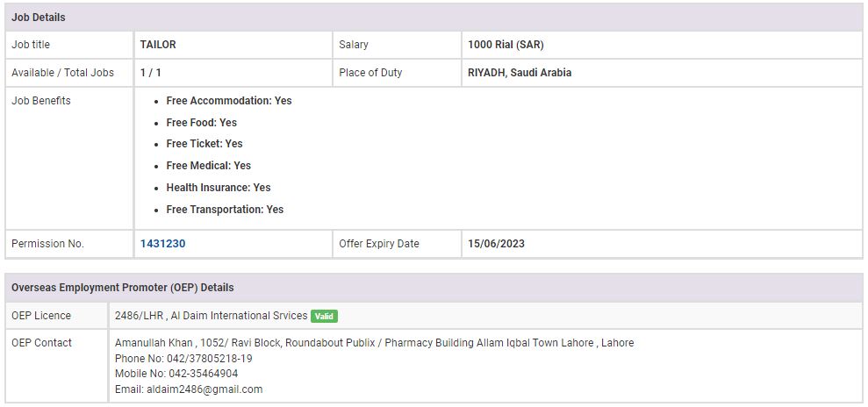Click the Free Medical benefit item
Image resolution: width=868 pixels, height=407 pixels.
(x=208, y=166)
